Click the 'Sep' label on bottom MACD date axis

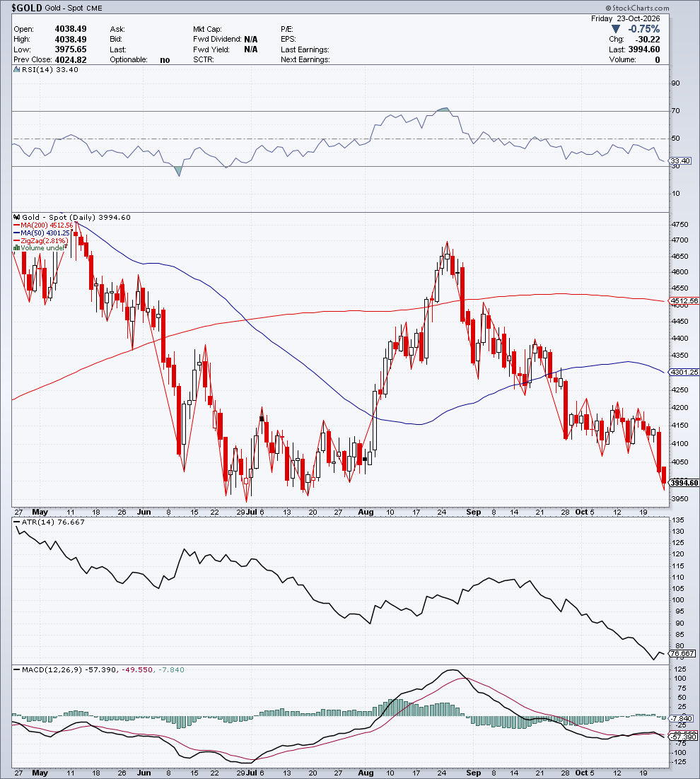(474, 773)
